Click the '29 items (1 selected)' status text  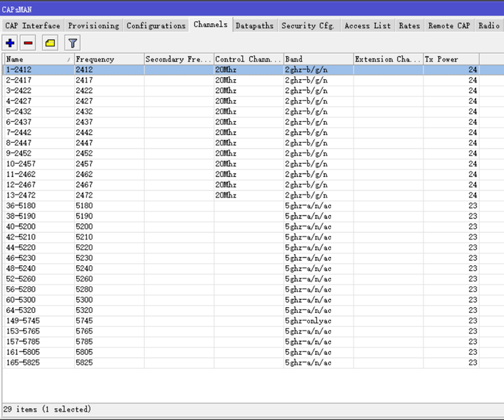(x=47, y=409)
